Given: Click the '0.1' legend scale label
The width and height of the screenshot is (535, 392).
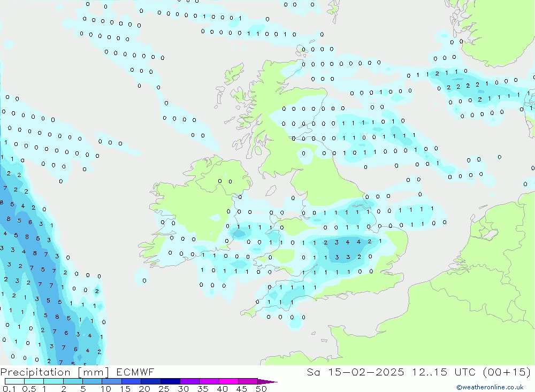Looking at the screenshot, I should (x=9, y=389).
